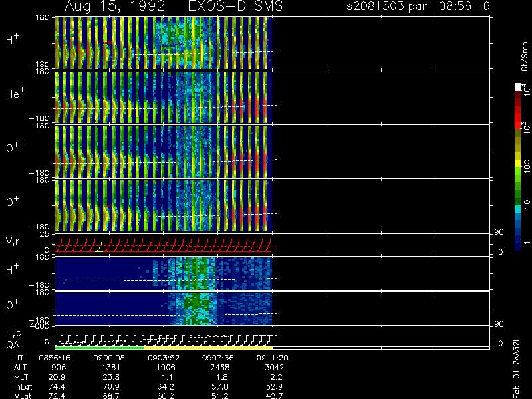Click InLat value '64.2'
Screen dimensions: 532x399
(166, 386)
